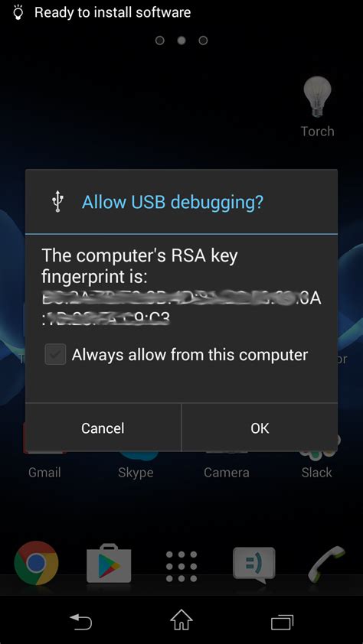This screenshot has width=363, height=644.
Task: Select the middle home screen page dot
Action: (x=181, y=41)
